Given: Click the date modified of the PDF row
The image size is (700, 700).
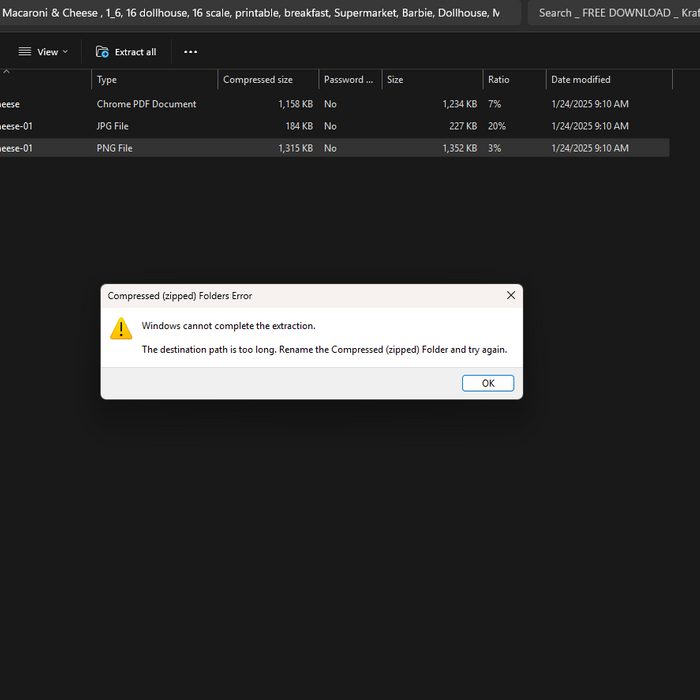Looking at the screenshot, I should pos(590,104).
